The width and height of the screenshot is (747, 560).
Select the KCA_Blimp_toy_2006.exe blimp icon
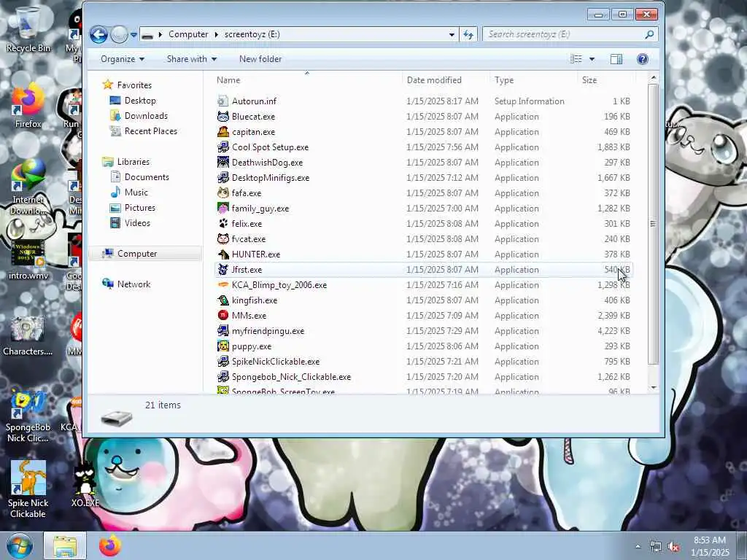[x=223, y=285]
